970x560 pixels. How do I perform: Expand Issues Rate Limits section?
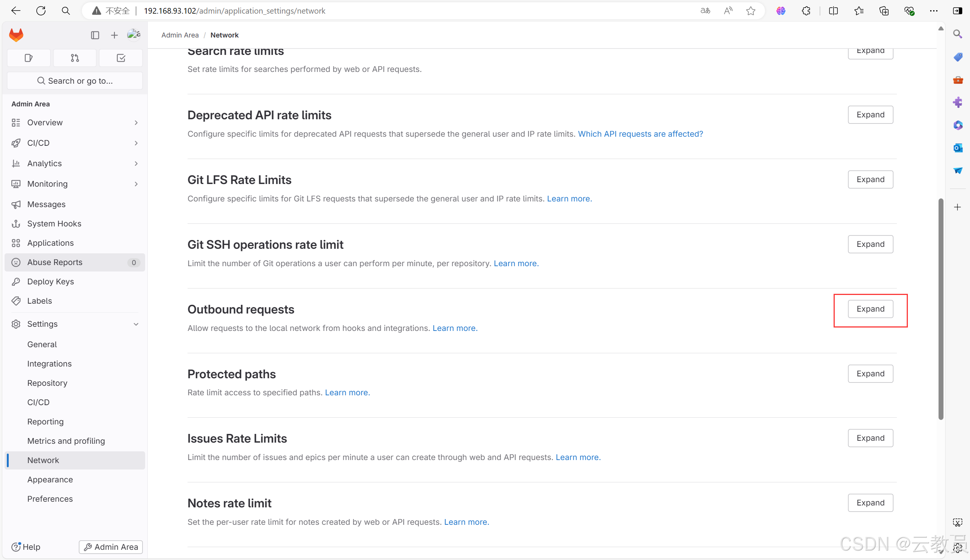870,438
